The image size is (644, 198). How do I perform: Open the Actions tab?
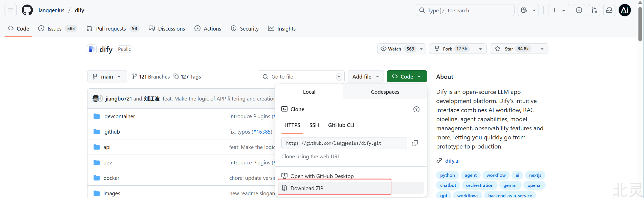(208, 29)
